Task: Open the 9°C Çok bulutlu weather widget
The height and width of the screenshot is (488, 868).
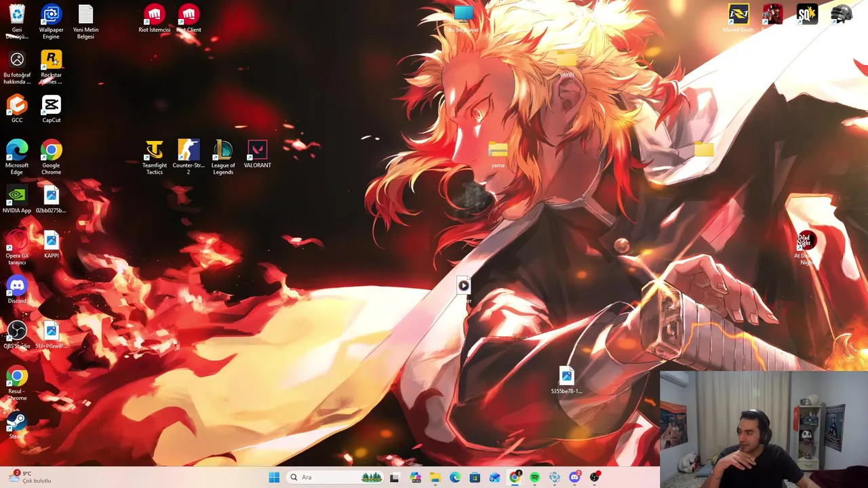Action: 30,477
